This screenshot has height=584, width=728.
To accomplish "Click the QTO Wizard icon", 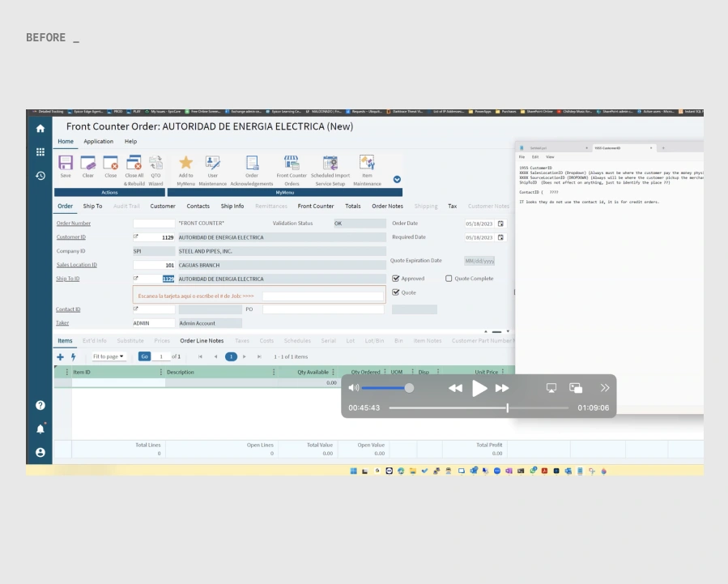I will click(155, 163).
